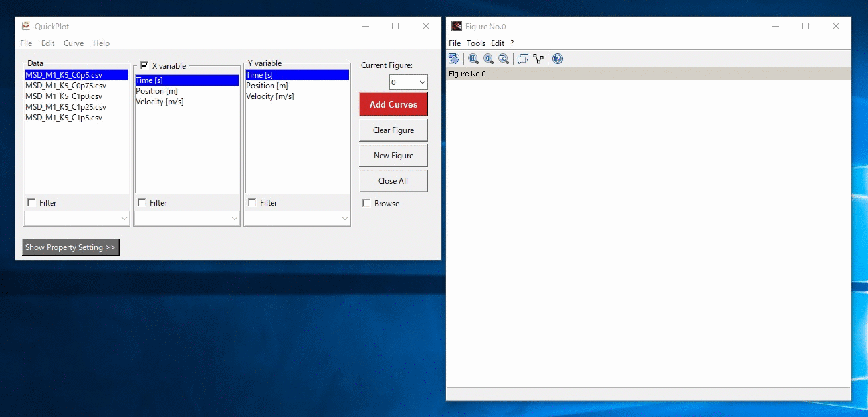Image resolution: width=868 pixels, height=417 pixels.
Task: Open the Edit menu in QuickPlot
Action: point(48,43)
